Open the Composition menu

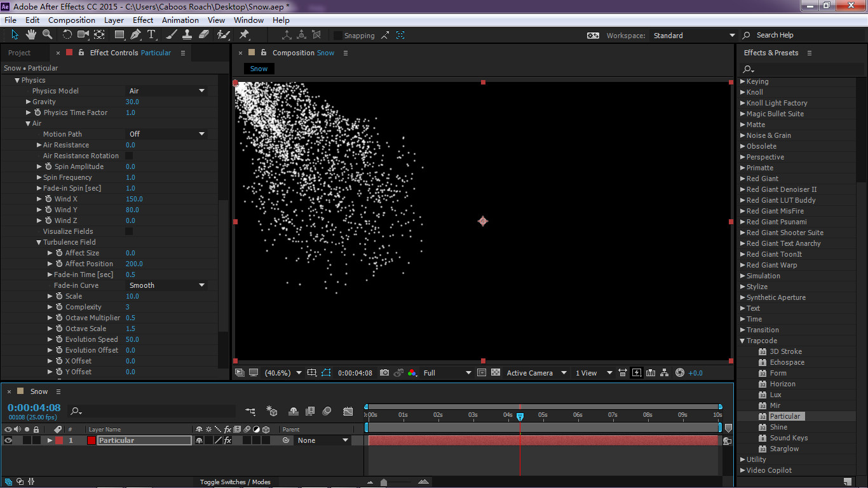tap(71, 20)
